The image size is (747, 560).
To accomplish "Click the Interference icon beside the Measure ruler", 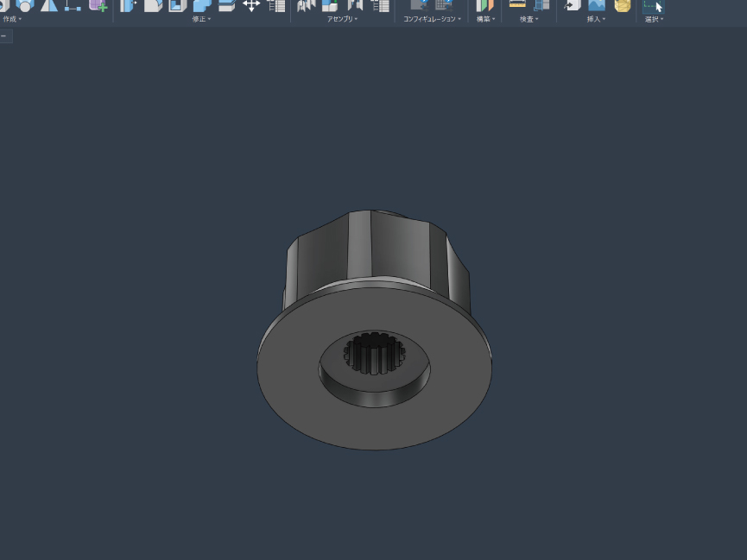I will point(541,5).
